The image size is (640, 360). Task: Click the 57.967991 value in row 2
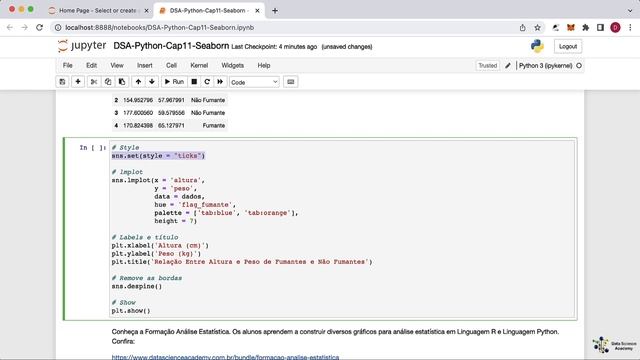(x=171, y=100)
